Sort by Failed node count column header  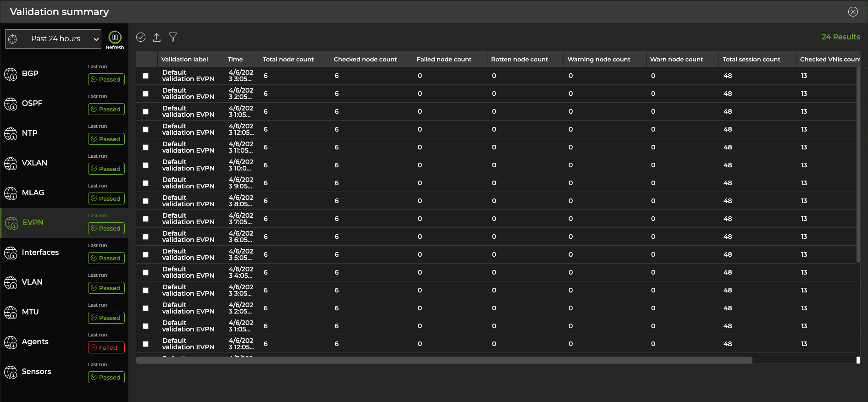click(x=443, y=60)
